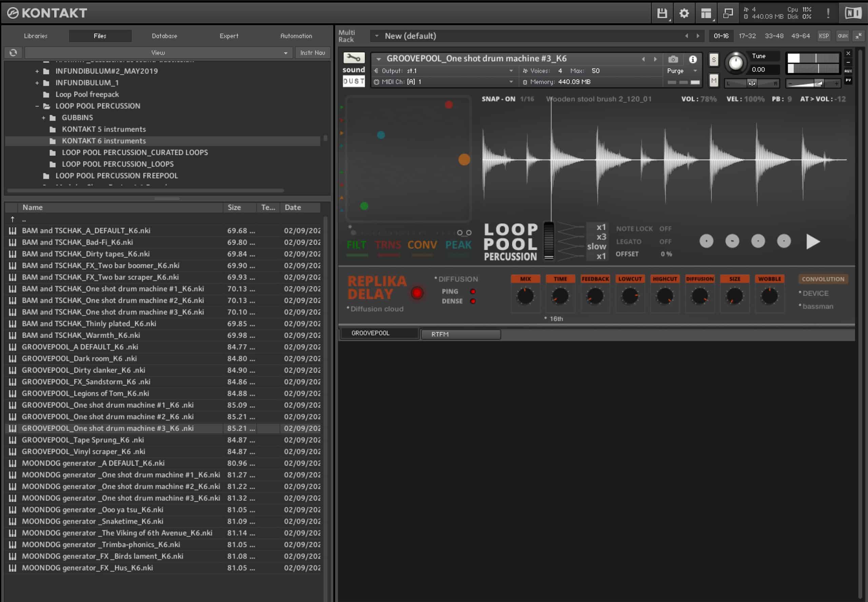The image size is (868, 602).
Task: Click the Native Instruments NI logo
Action: (853, 13)
